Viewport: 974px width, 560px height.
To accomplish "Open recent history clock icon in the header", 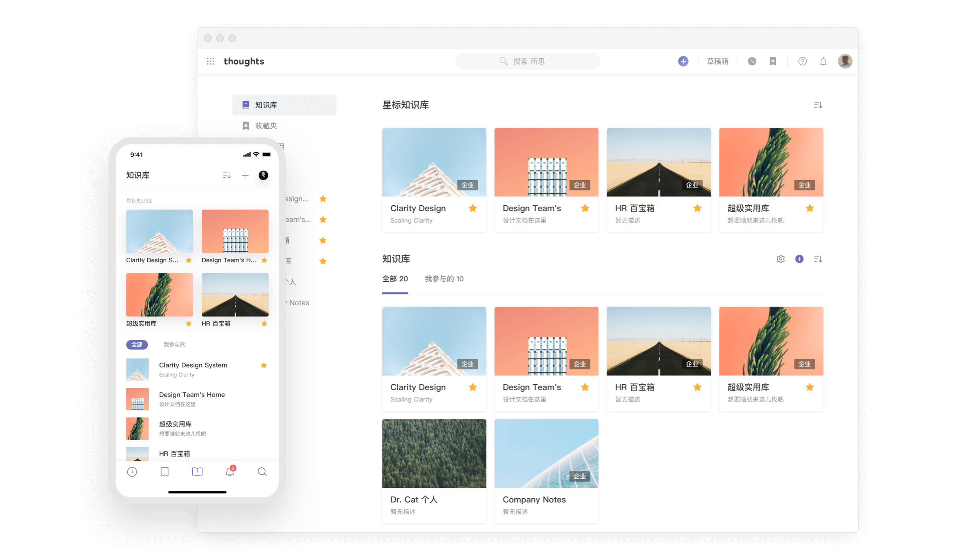I will point(752,61).
